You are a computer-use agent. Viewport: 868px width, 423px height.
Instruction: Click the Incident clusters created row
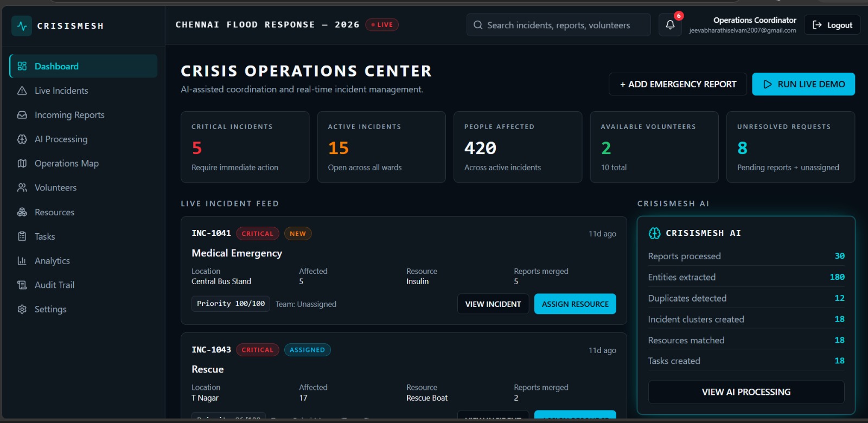coord(746,319)
